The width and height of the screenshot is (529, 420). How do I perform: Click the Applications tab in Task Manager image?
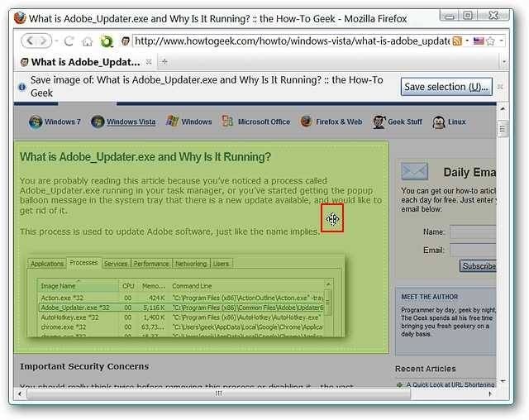47,264
